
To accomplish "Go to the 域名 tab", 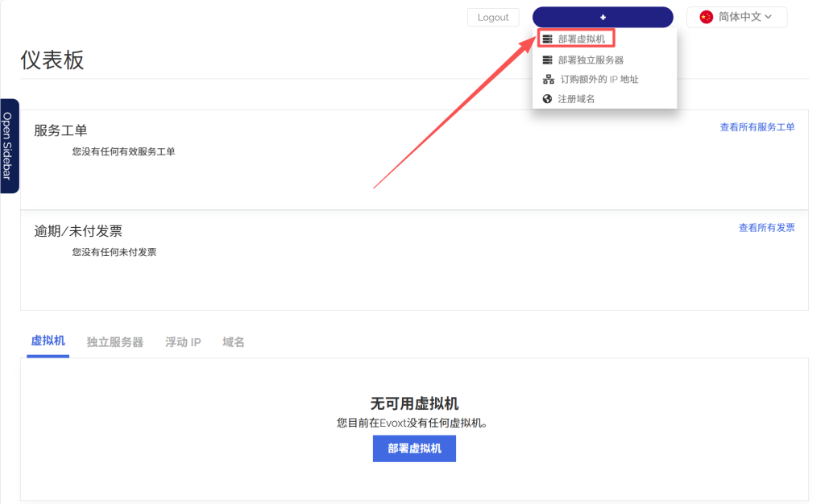I will pyautogui.click(x=234, y=342).
